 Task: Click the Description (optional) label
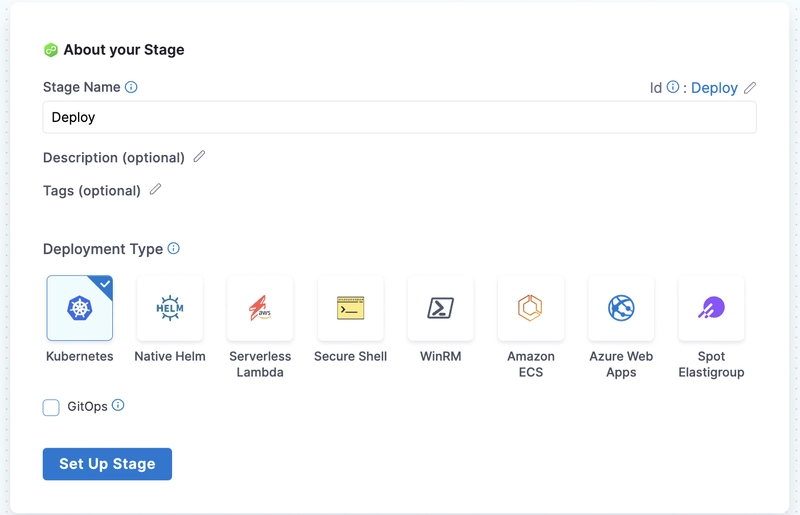click(x=114, y=157)
